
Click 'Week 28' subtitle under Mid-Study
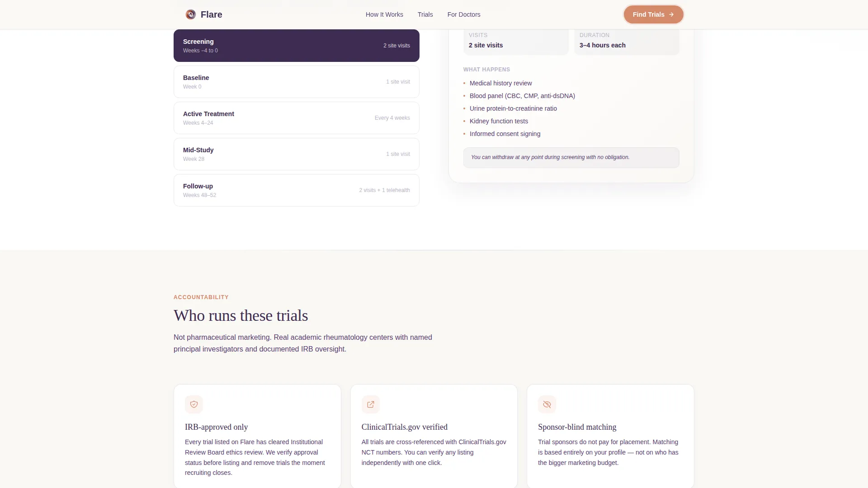point(193,159)
